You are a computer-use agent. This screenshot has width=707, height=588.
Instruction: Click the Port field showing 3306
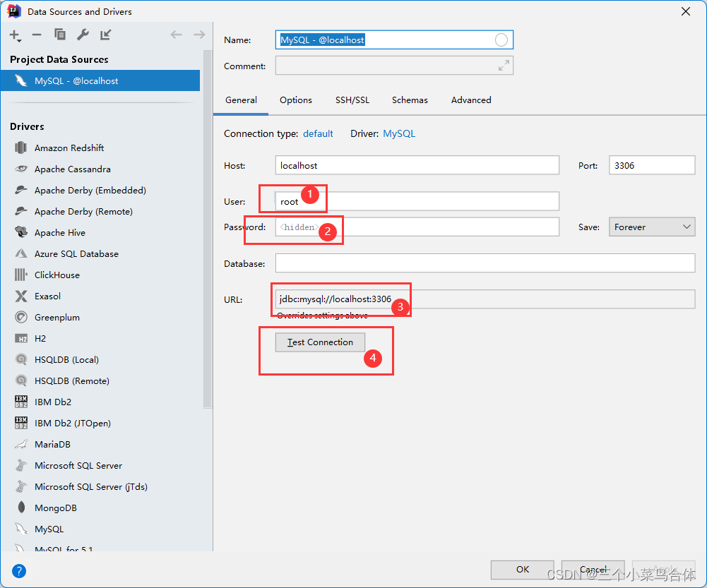click(x=651, y=165)
